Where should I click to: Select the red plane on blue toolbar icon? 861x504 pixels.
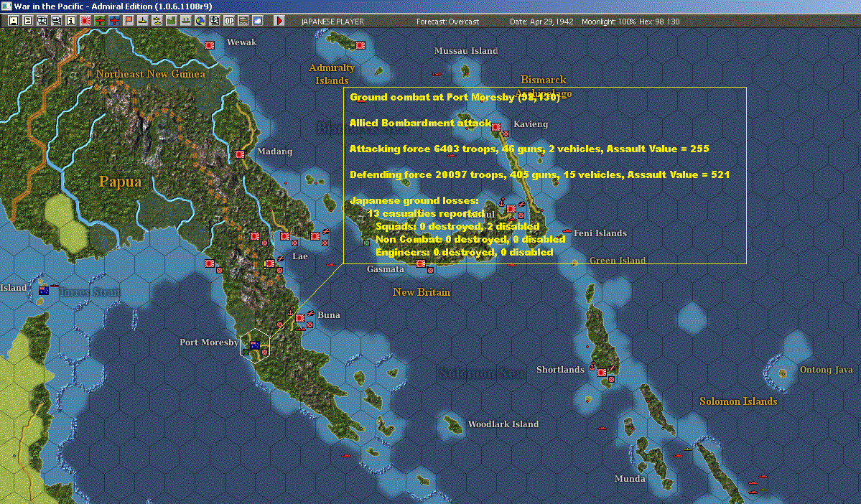click(114, 21)
